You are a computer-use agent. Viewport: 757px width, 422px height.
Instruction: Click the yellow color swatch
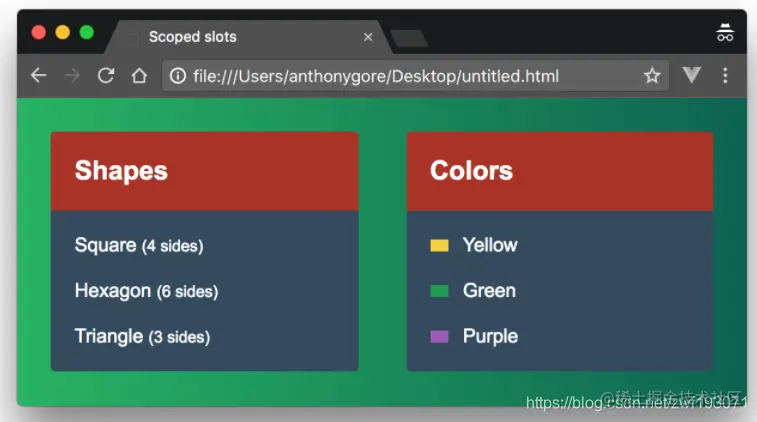pyautogui.click(x=439, y=245)
